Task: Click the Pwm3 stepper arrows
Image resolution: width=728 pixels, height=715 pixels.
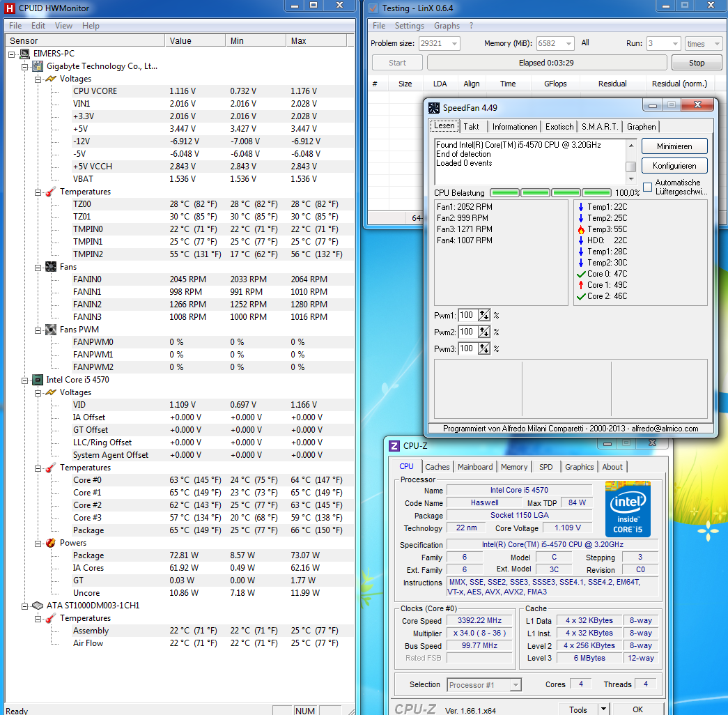Action: coord(483,349)
